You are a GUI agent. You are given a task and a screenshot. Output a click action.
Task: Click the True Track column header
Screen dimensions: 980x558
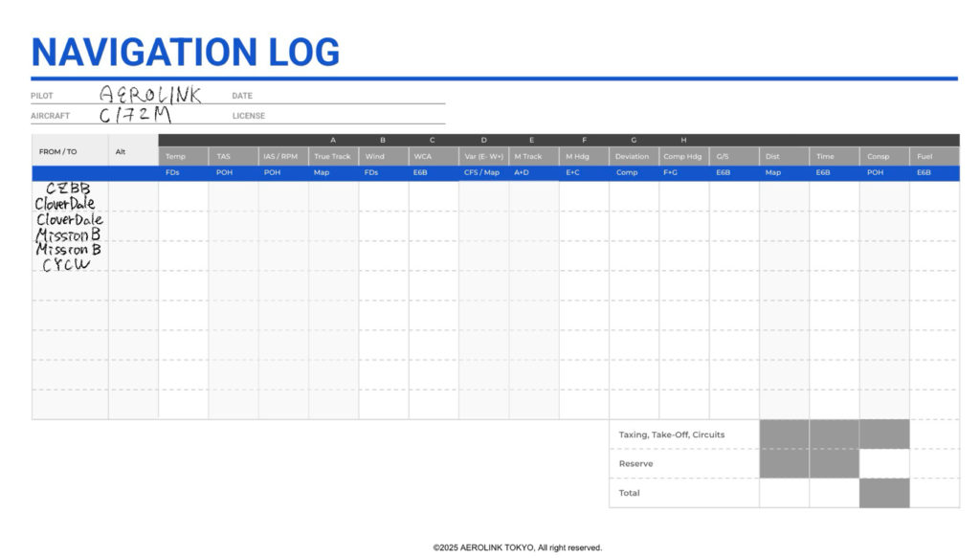click(x=333, y=156)
